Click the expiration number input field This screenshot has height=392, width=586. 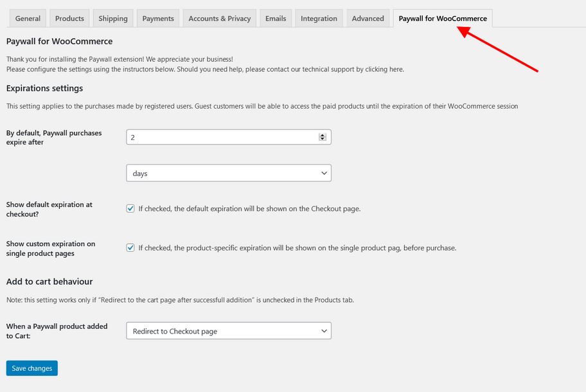tap(228, 137)
